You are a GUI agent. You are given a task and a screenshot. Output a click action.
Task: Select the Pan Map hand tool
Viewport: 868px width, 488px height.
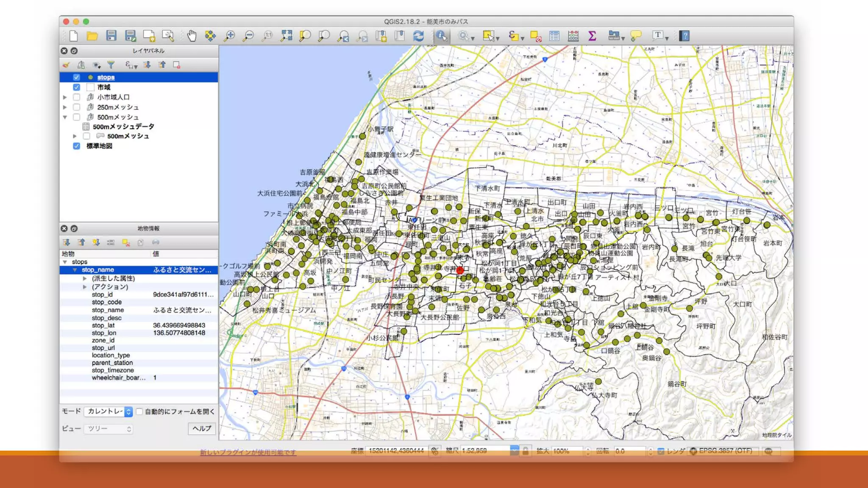pos(192,36)
